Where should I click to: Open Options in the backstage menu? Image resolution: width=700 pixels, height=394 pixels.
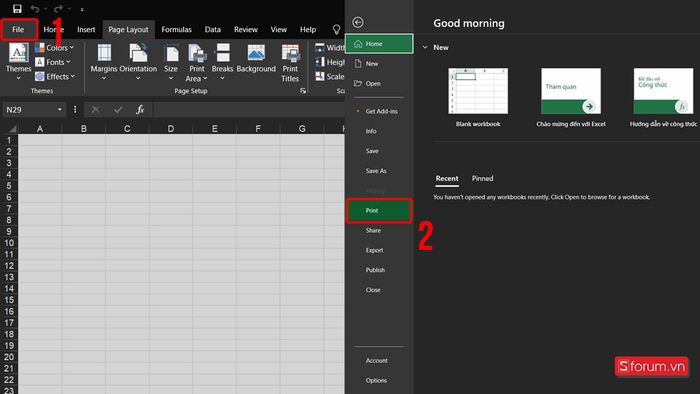[379, 381]
